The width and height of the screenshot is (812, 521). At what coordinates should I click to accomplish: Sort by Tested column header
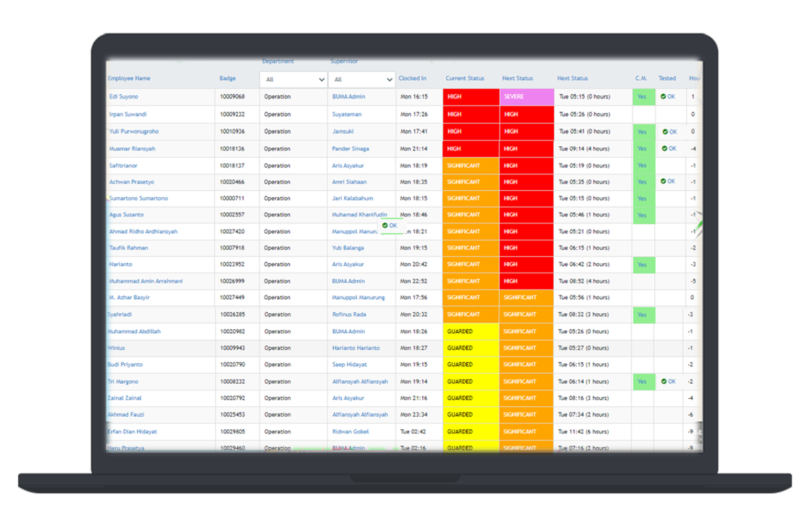667,78
